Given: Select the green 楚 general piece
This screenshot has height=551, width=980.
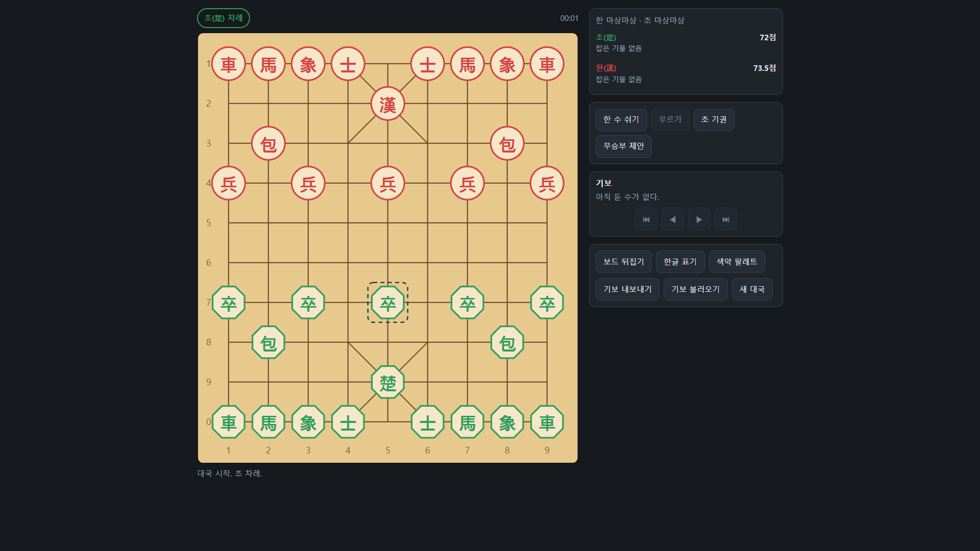Looking at the screenshot, I should [387, 382].
